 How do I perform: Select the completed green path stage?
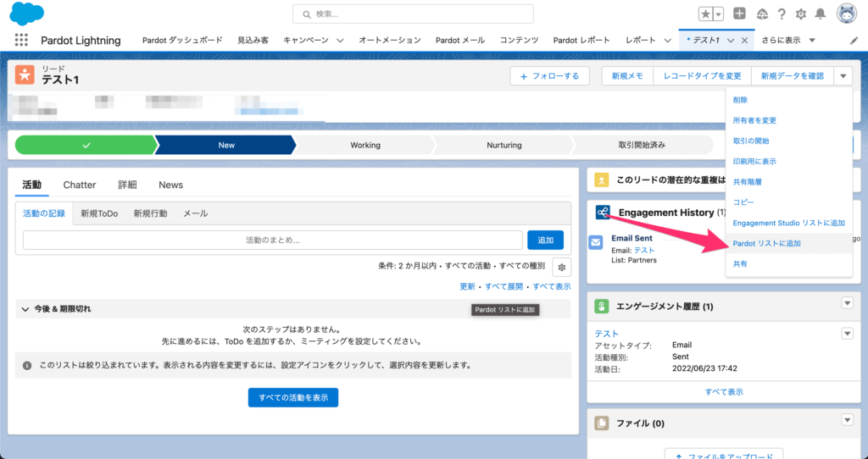(x=86, y=145)
